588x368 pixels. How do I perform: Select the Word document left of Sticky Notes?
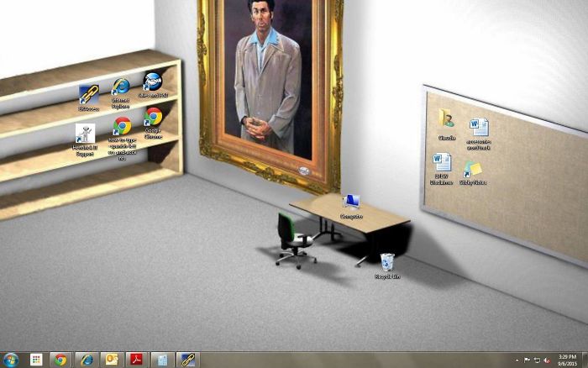tap(442, 163)
